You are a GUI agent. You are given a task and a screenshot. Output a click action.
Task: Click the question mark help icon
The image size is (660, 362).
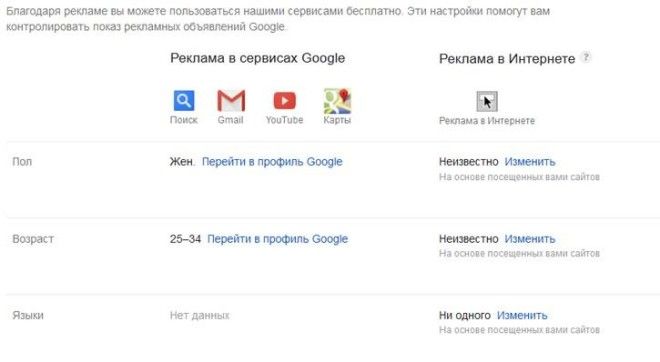click(x=585, y=57)
